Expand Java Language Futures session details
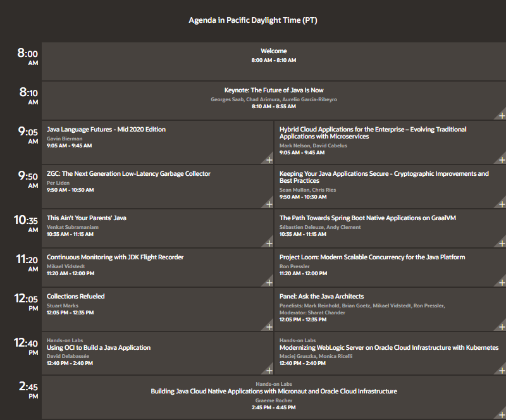Image resolution: width=506 pixels, height=420 pixels. point(269,159)
